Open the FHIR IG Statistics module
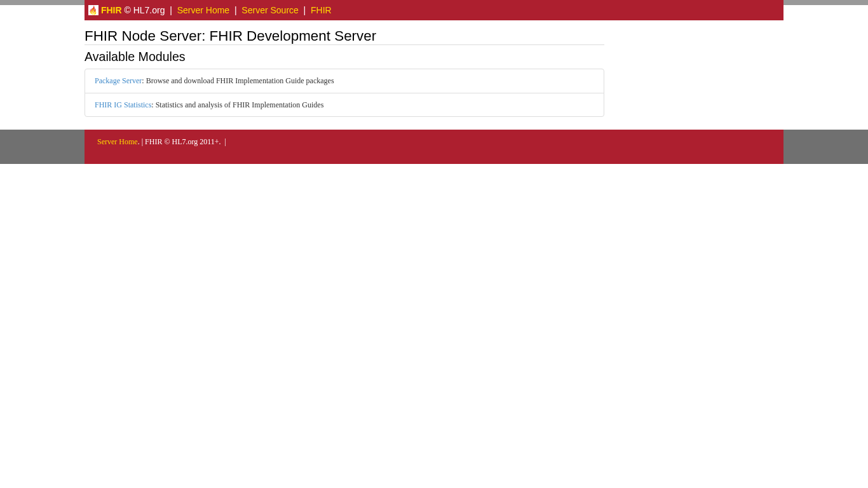Screen dimensions: 868x488 point(123,105)
